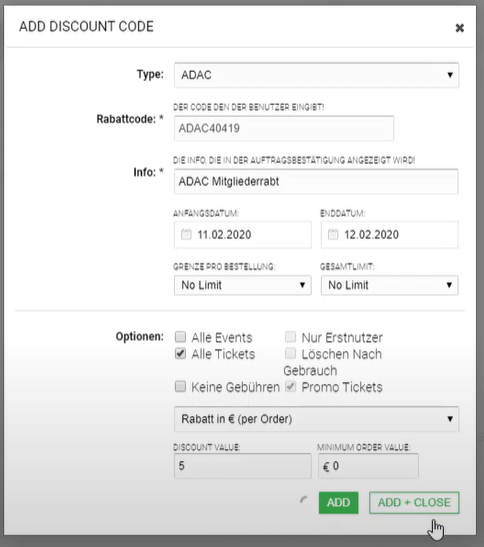Click the Enddatum calendar icon
Image resolution: width=484 pixels, height=547 pixels.
(333, 234)
